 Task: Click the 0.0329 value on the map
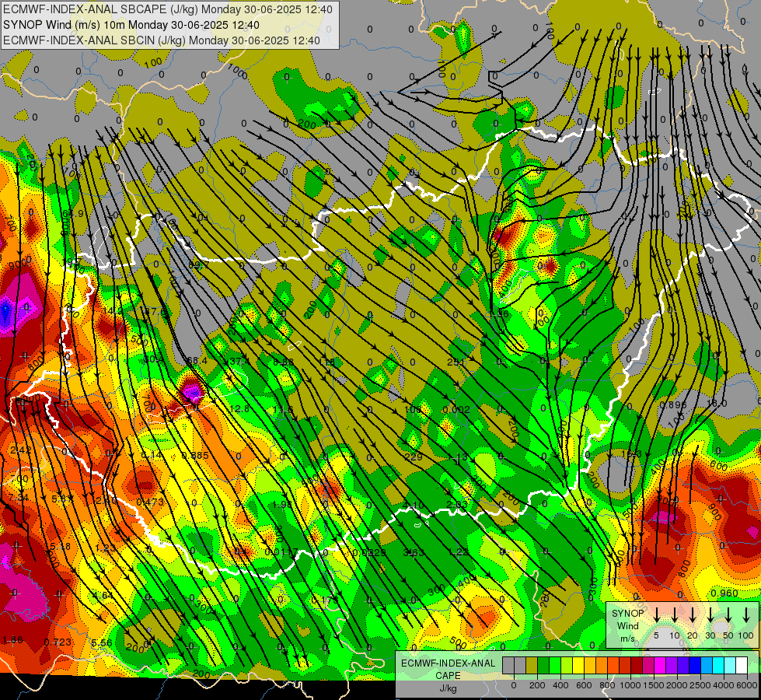click(x=369, y=552)
